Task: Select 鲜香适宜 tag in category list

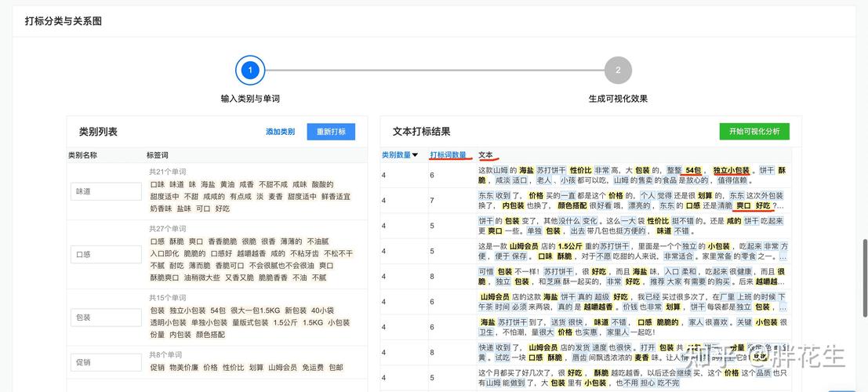Action: [336, 197]
